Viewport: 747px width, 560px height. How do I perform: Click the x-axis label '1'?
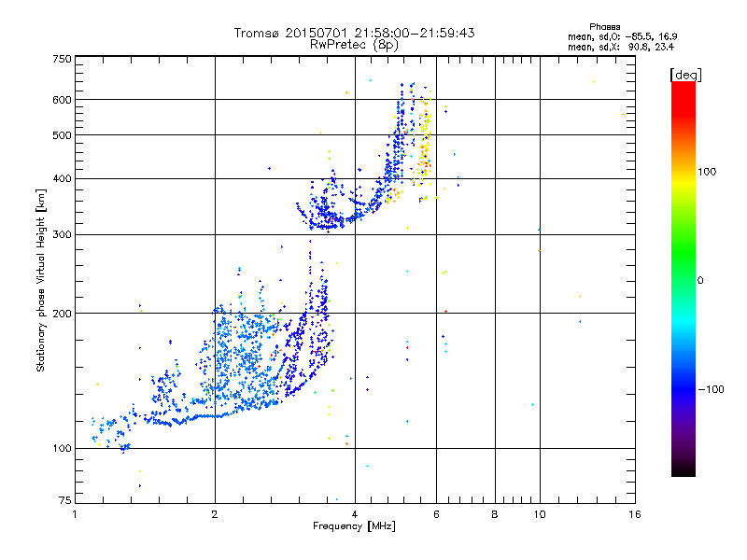pyautogui.click(x=75, y=514)
